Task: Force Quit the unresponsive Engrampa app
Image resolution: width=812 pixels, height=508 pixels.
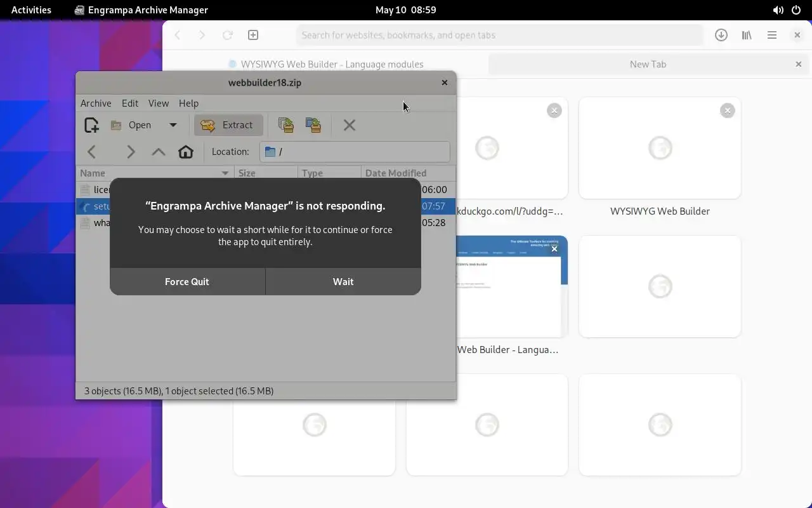Action: click(x=187, y=281)
